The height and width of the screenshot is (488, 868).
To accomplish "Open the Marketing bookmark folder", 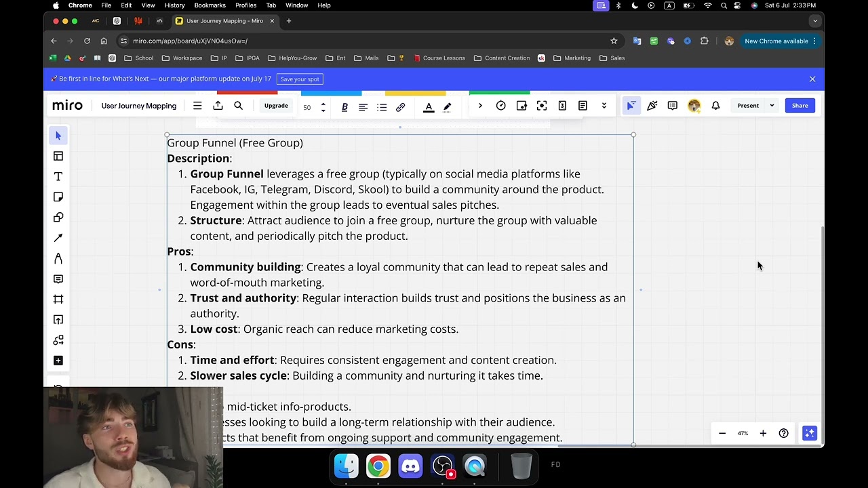I will (572, 58).
